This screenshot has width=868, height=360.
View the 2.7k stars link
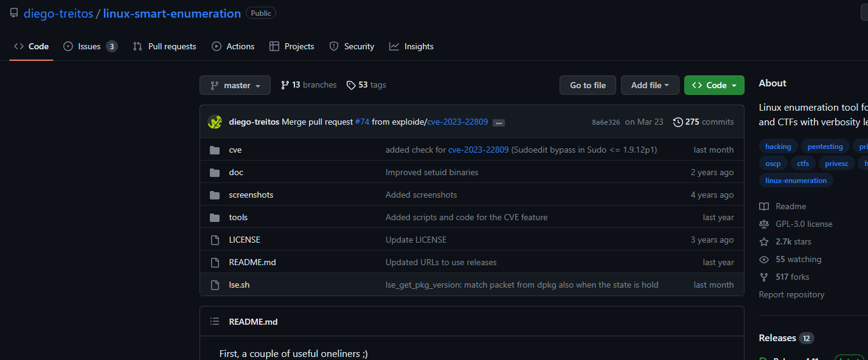tap(785, 241)
